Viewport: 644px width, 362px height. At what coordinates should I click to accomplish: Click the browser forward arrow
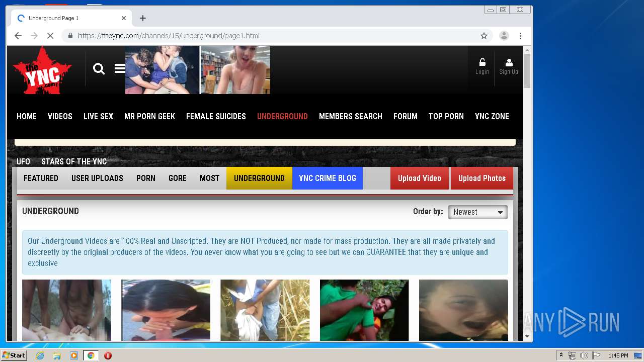34,36
